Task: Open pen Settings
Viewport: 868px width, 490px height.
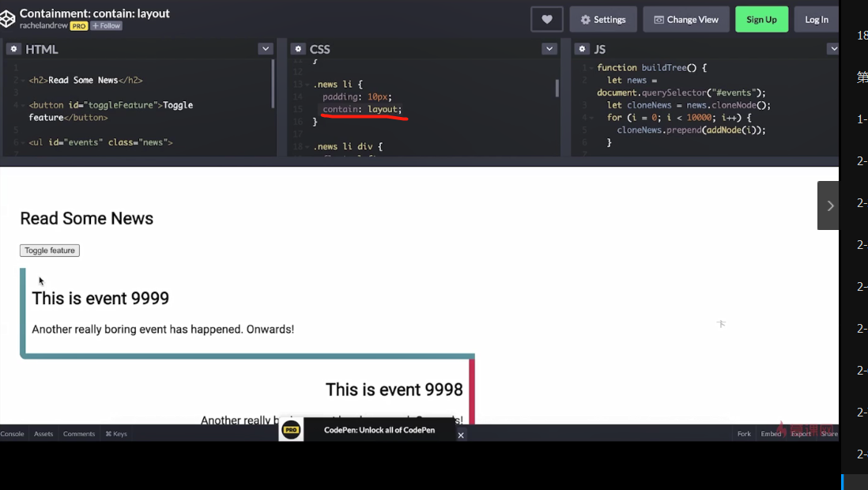Action: (x=603, y=20)
